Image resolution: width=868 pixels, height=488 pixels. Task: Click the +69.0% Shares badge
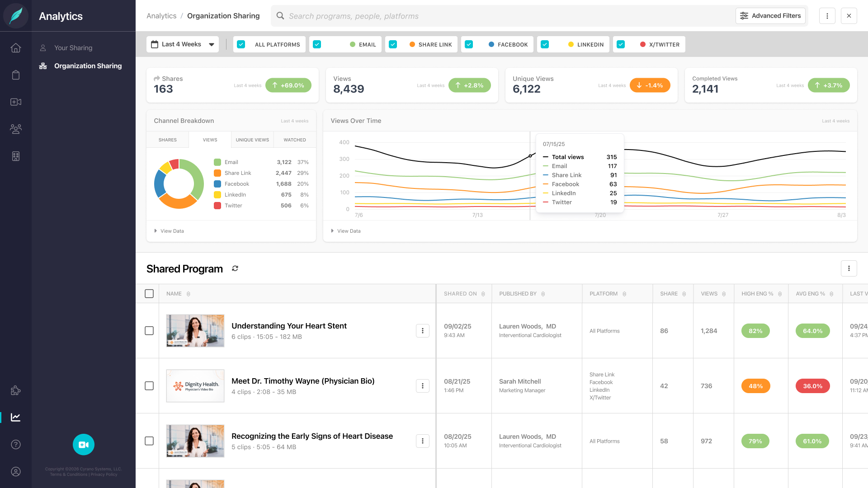coord(288,85)
